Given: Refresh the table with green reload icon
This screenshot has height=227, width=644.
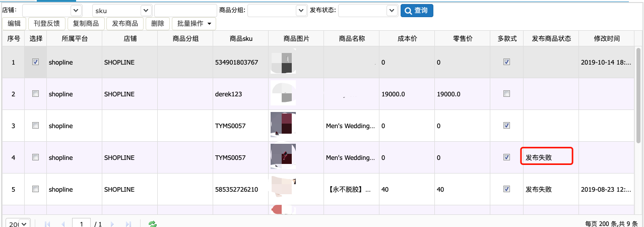Looking at the screenshot, I should 152,223.
